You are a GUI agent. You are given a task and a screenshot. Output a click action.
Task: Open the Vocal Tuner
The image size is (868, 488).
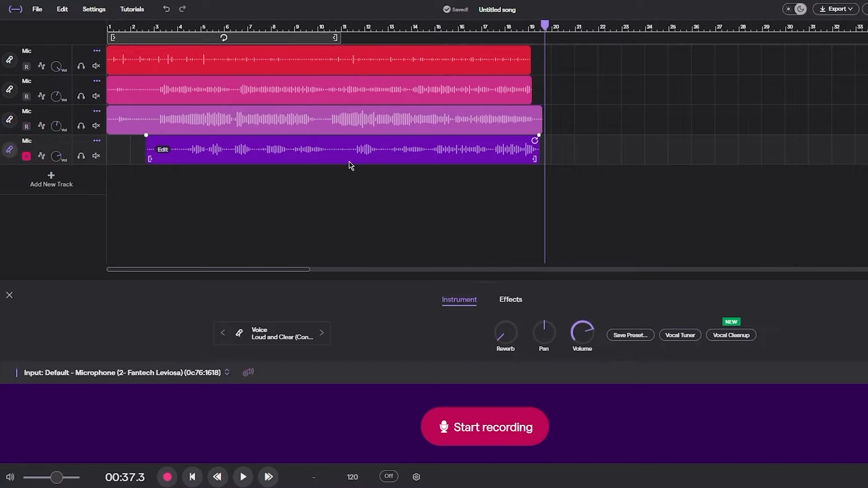pos(680,335)
